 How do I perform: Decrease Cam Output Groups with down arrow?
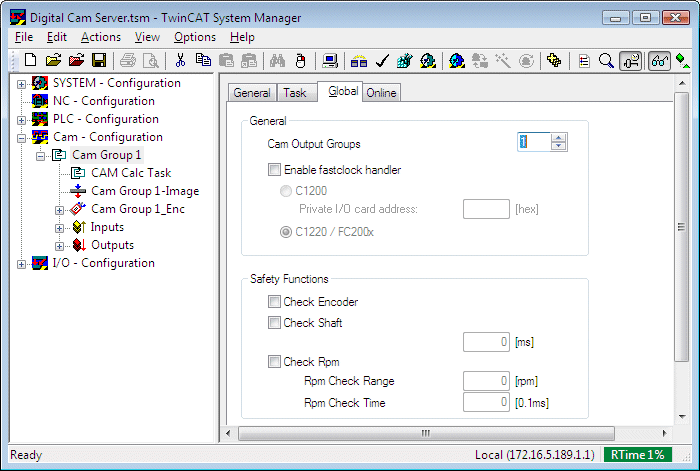pos(558,146)
